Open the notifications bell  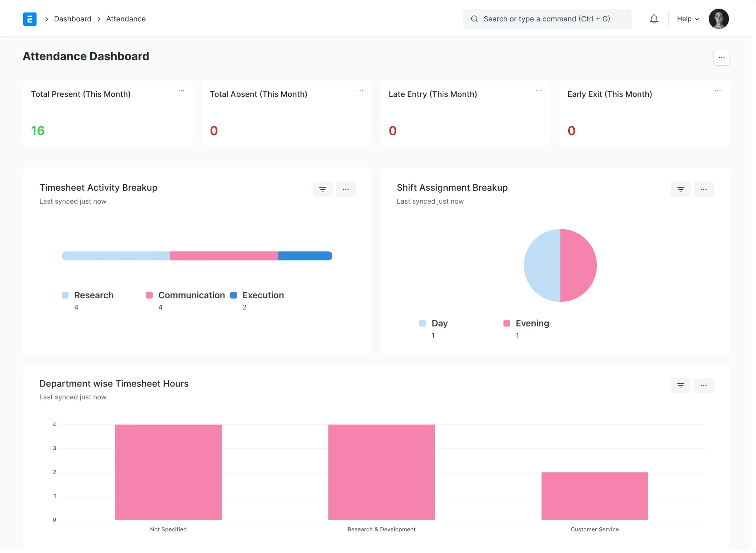[654, 19]
